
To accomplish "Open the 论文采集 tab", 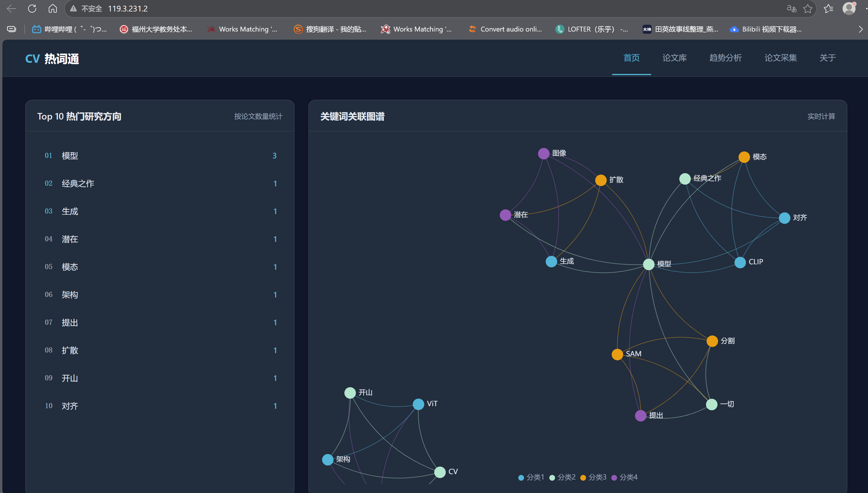I will (x=781, y=58).
